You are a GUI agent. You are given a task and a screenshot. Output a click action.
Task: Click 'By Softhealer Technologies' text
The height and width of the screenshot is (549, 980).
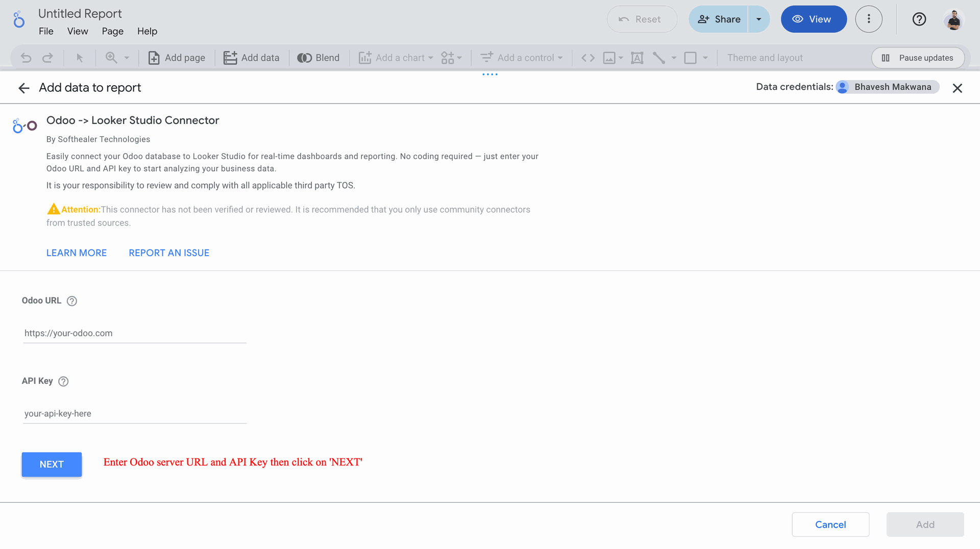(x=98, y=139)
